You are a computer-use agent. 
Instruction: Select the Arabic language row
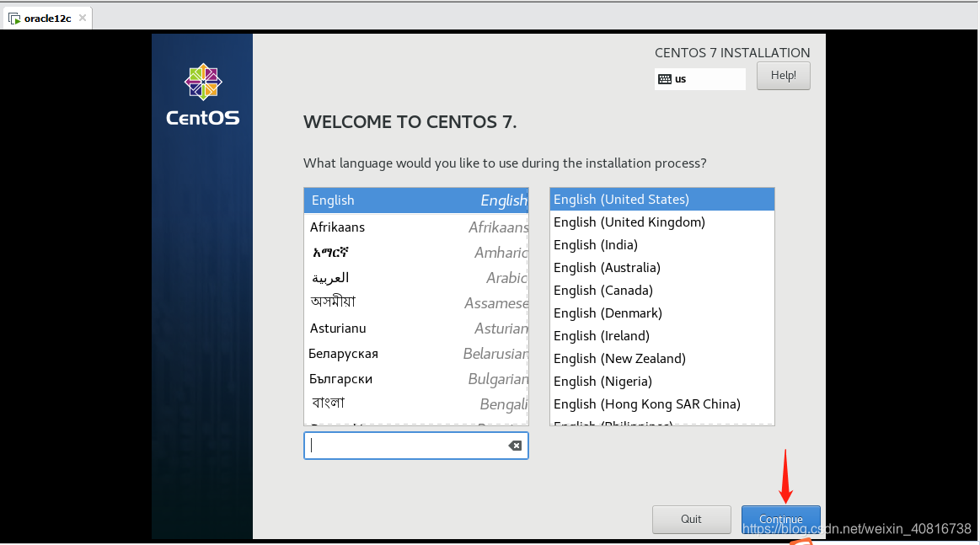coord(416,277)
